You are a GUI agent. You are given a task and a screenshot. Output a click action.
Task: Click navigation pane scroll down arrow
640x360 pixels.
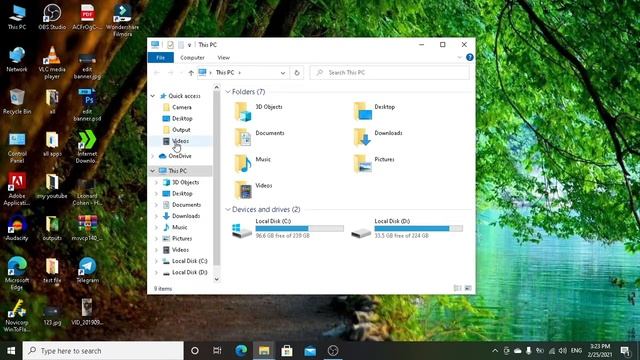point(216,279)
